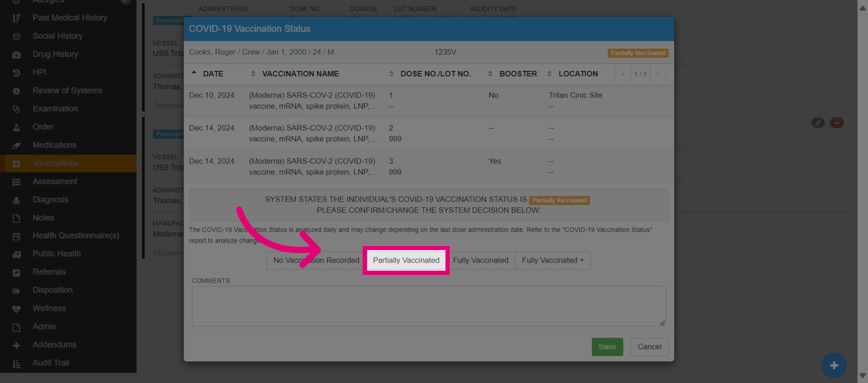
Task: Open Past Medical History section
Action: coord(70,18)
